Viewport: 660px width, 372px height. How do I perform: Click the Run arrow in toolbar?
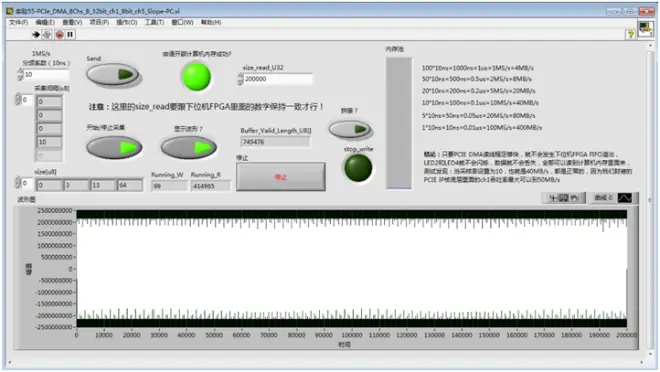[36, 35]
